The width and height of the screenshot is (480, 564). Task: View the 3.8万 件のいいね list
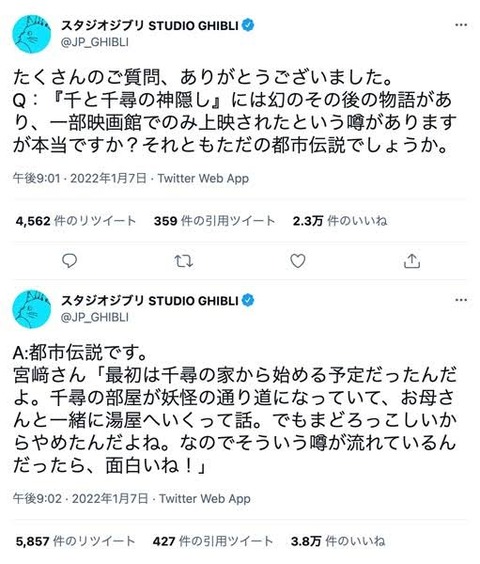[338, 541]
